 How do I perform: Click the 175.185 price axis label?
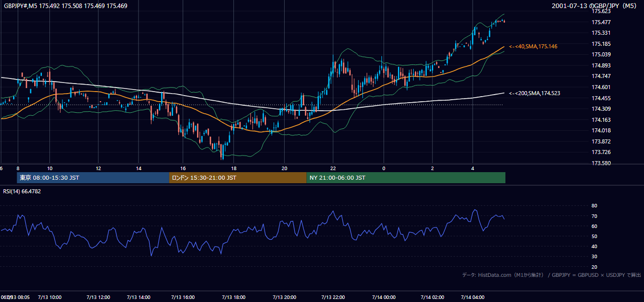pyautogui.click(x=601, y=44)
